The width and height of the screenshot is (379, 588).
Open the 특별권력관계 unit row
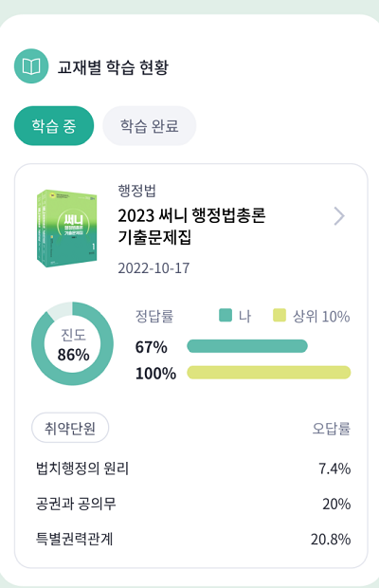(x=193, y=539)
